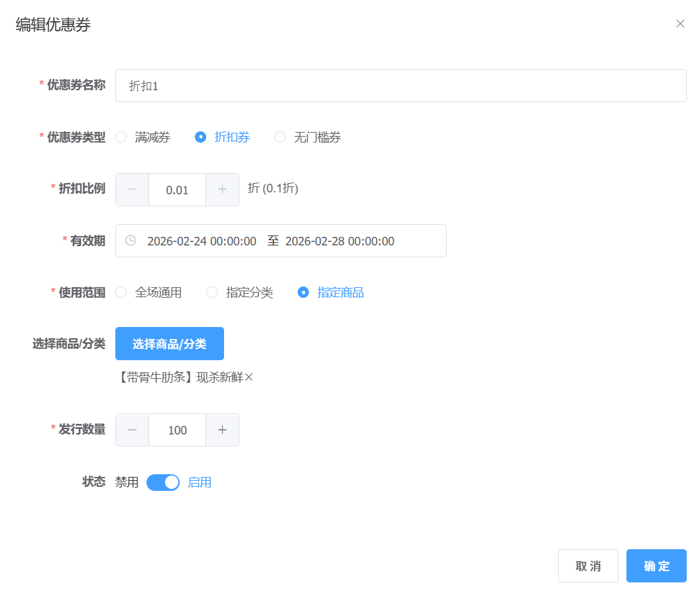Toggle the 状态 enable switch
This screenshot has height=593, width=700.
coord(163,482)
